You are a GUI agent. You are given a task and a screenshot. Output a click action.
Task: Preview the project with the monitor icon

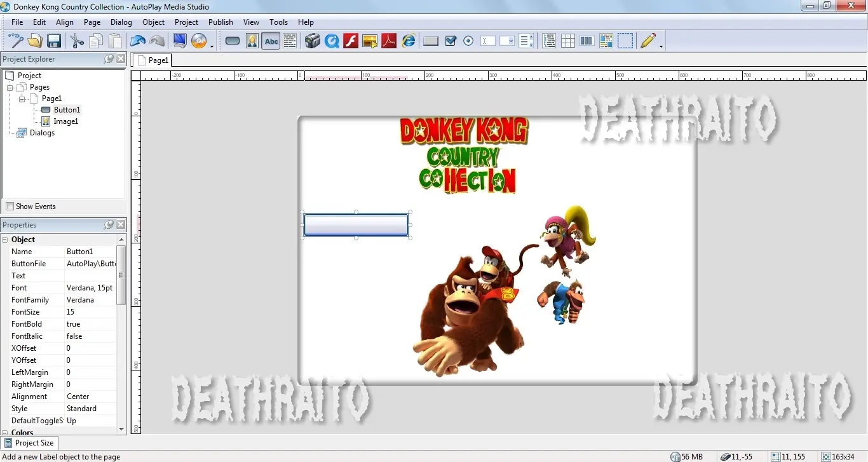coord(180,41)
